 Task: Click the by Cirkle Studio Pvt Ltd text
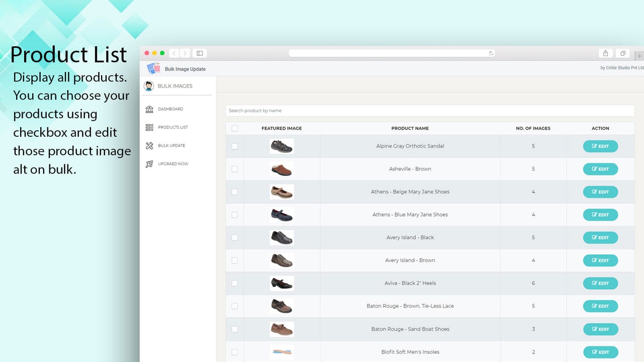pos(622,68)
